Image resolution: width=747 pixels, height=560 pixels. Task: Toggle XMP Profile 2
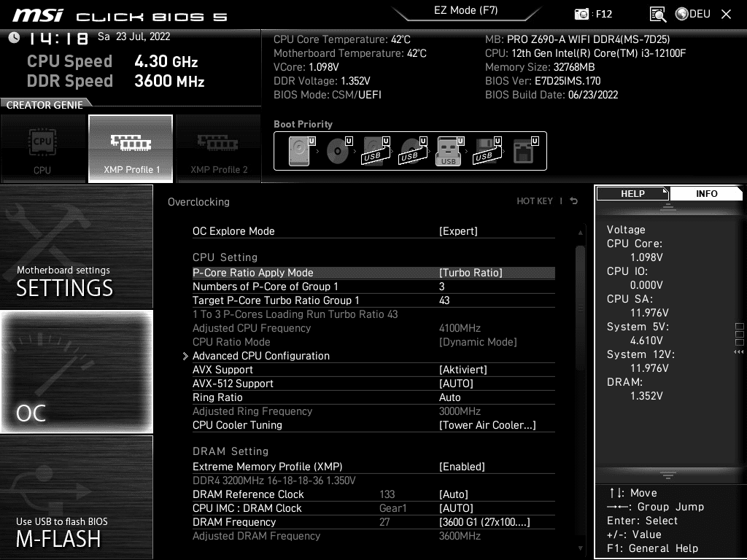(x=219, y=149)
